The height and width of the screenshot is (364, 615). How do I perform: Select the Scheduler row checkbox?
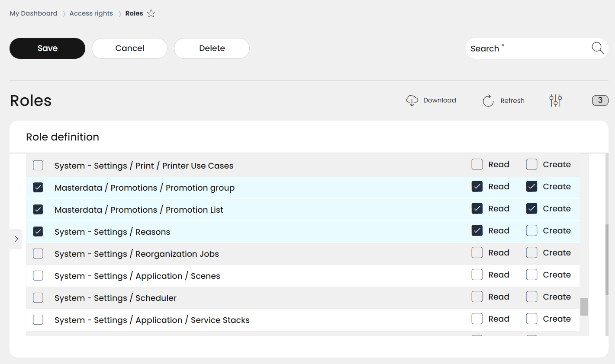(x=38, y=298)
